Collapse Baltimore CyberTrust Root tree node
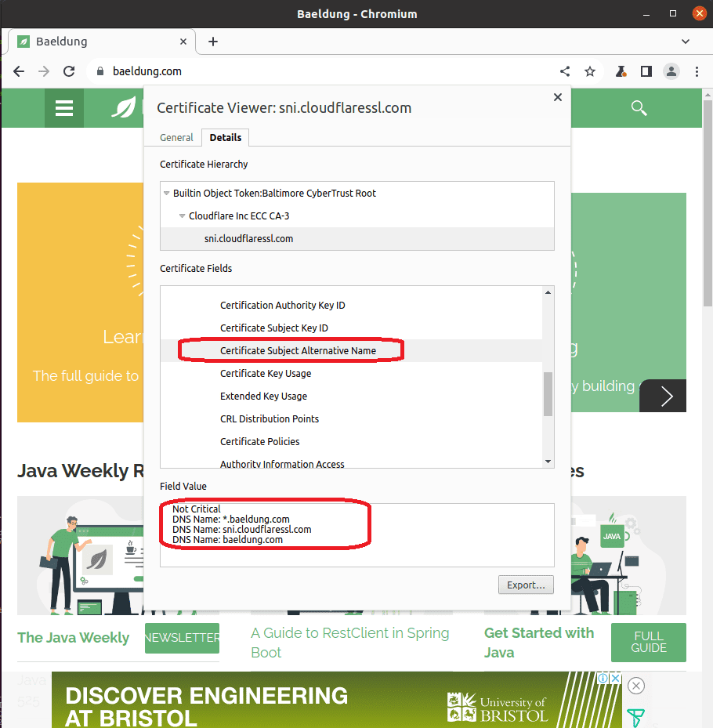Screen dimensions: 713x728 click(166, 194)
